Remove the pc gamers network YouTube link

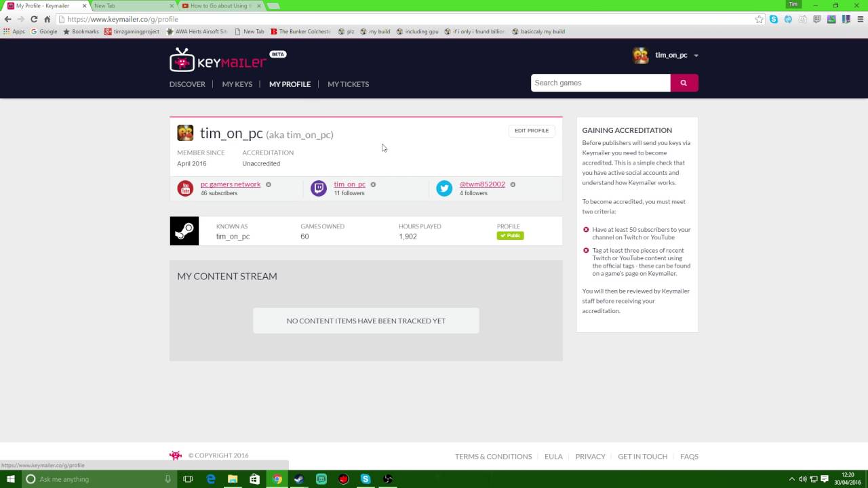269,184
